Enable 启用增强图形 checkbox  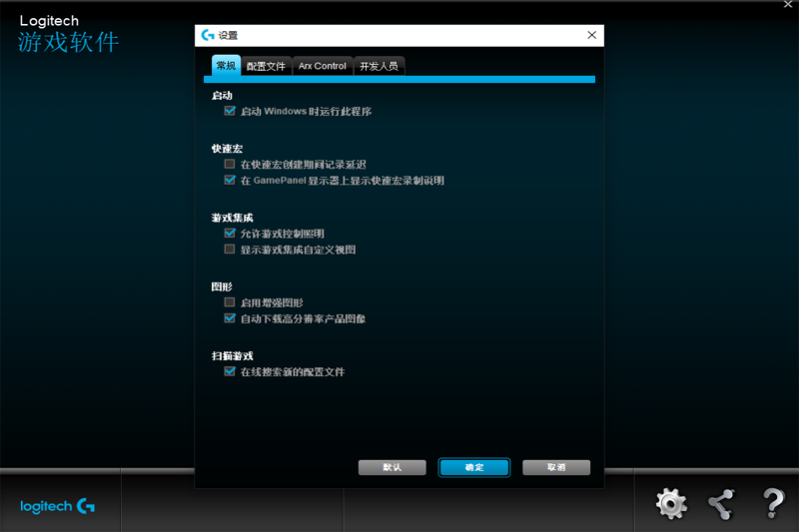coord(230,302)
